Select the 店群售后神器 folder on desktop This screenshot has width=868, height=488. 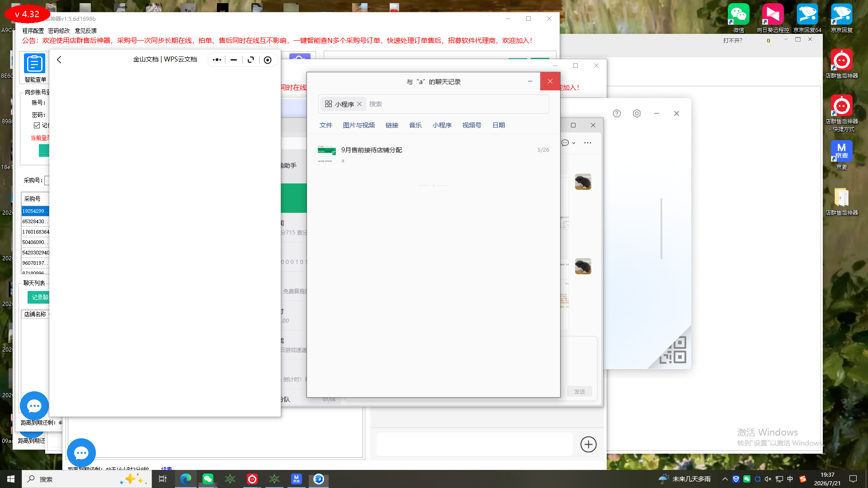[x=842, y=202]
